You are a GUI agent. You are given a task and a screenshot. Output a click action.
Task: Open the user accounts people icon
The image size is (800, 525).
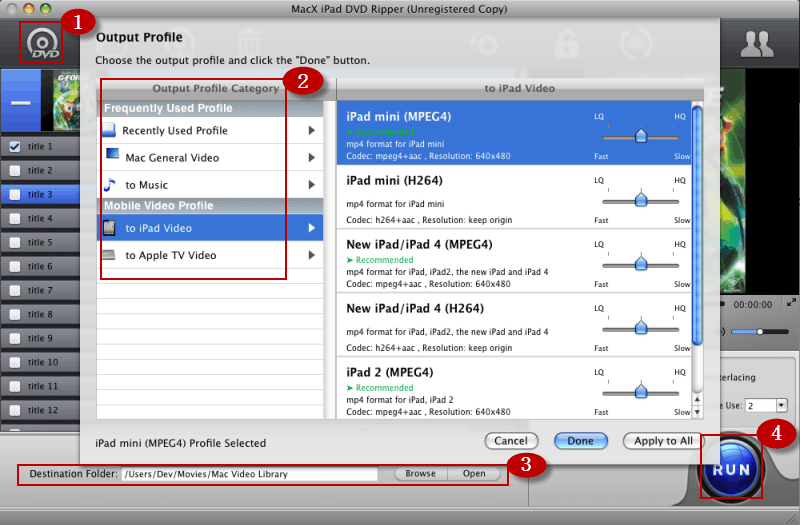(x=757, y=44)
